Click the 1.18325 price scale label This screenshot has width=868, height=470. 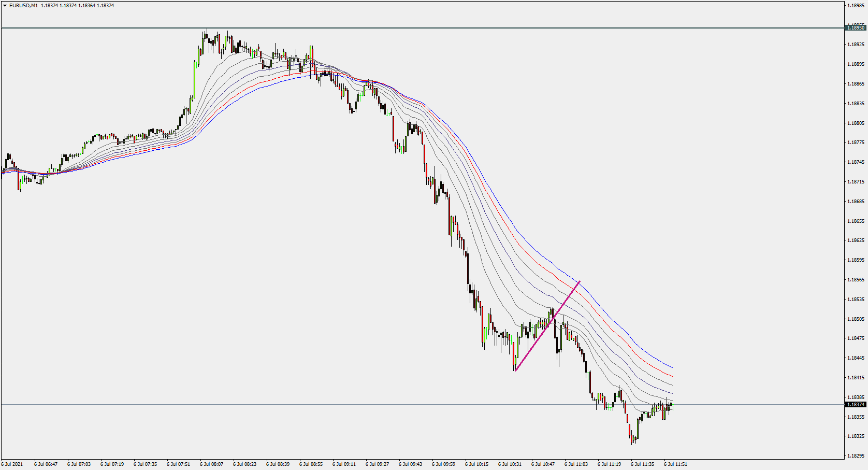point(856,436)
